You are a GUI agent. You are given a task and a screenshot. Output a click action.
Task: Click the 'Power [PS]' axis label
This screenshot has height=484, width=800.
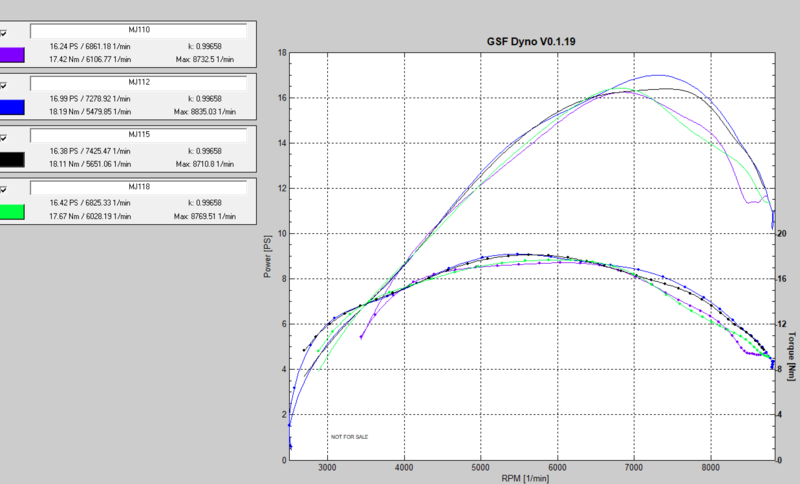click(x=267, y=257)
